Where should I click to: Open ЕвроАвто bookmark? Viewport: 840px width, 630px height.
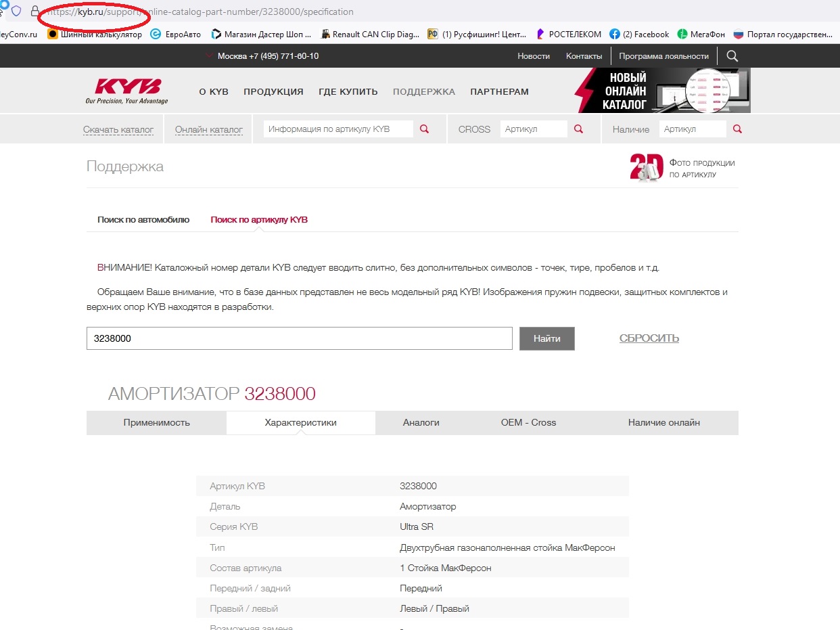(175, 34)
